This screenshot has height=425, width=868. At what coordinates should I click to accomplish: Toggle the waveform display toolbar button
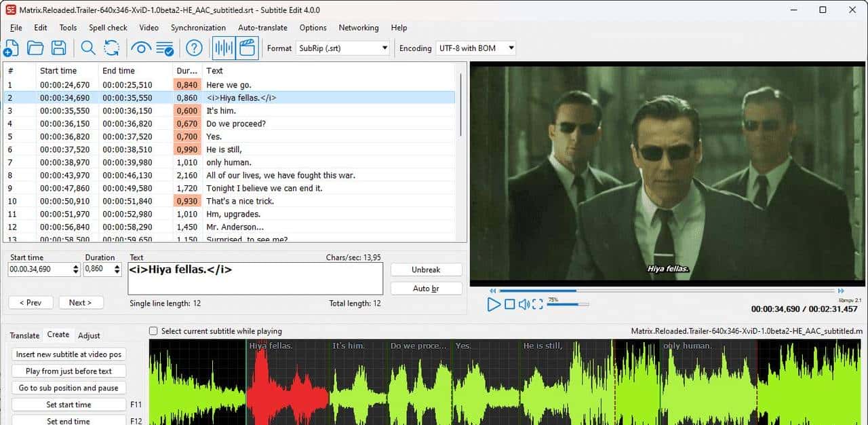coord(224,48)
